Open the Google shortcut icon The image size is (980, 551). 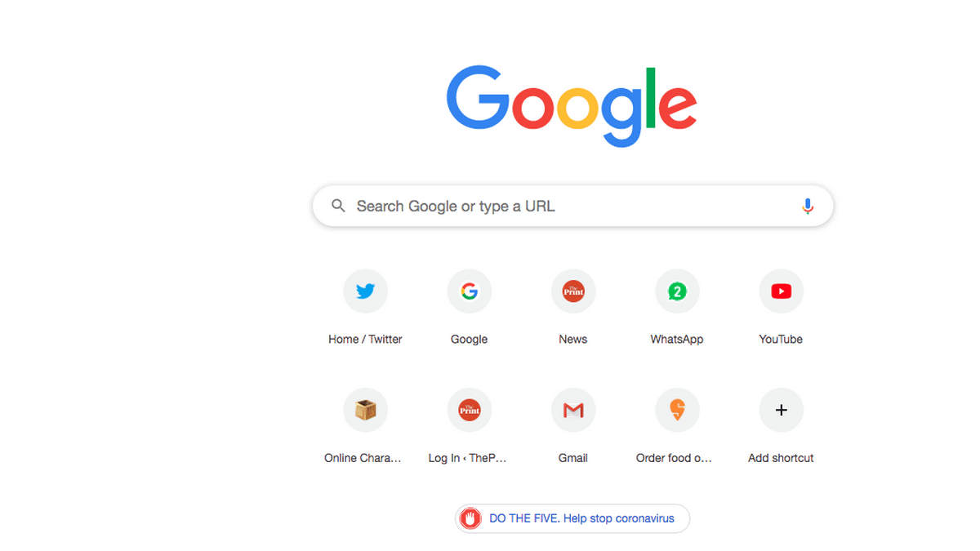[x=469, y=291]
